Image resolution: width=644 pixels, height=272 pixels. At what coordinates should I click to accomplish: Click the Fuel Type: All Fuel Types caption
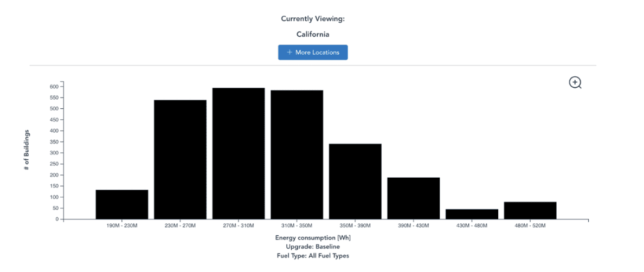313,255
